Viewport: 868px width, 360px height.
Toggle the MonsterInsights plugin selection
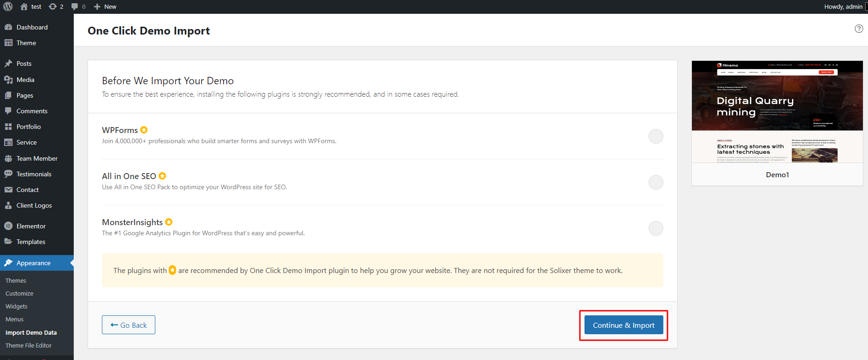coord(655,228)
